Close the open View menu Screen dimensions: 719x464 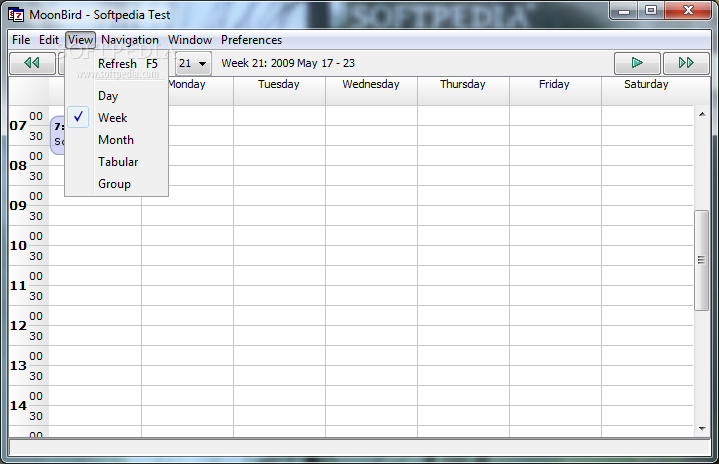point(80,40)
